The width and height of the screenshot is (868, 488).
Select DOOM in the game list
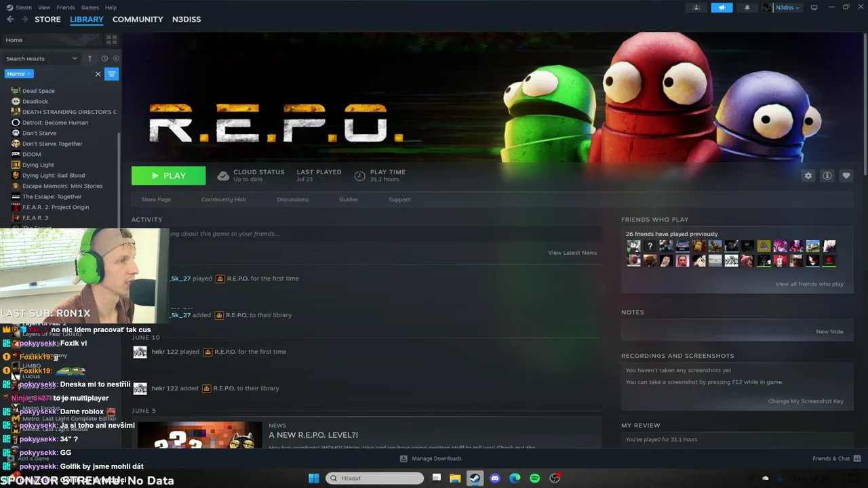point(31,155)
